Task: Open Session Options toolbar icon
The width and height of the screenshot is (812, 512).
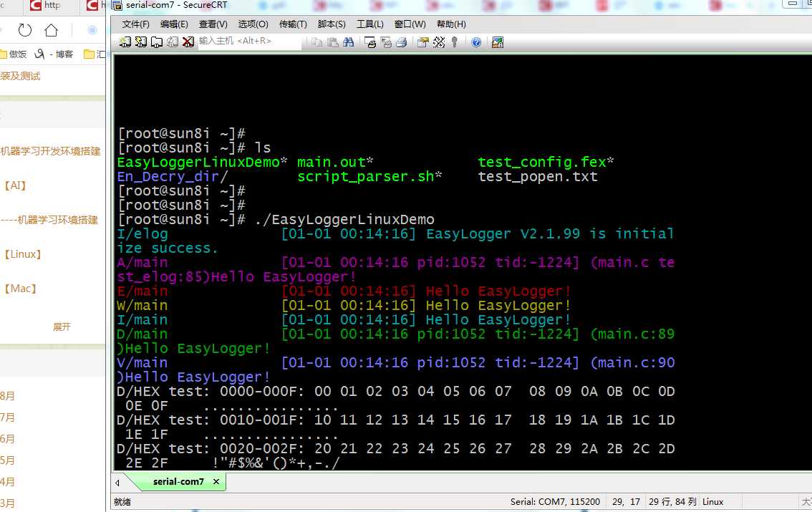Action: coord(423,42)
